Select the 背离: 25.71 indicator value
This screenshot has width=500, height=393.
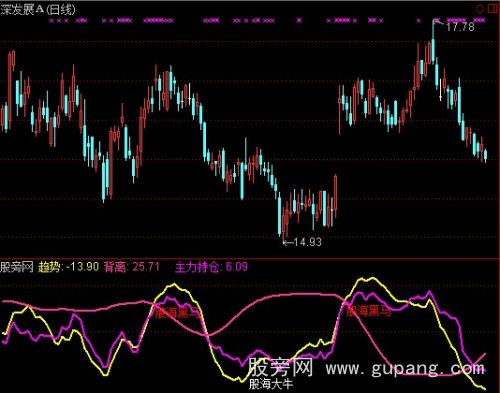point(132,267)
